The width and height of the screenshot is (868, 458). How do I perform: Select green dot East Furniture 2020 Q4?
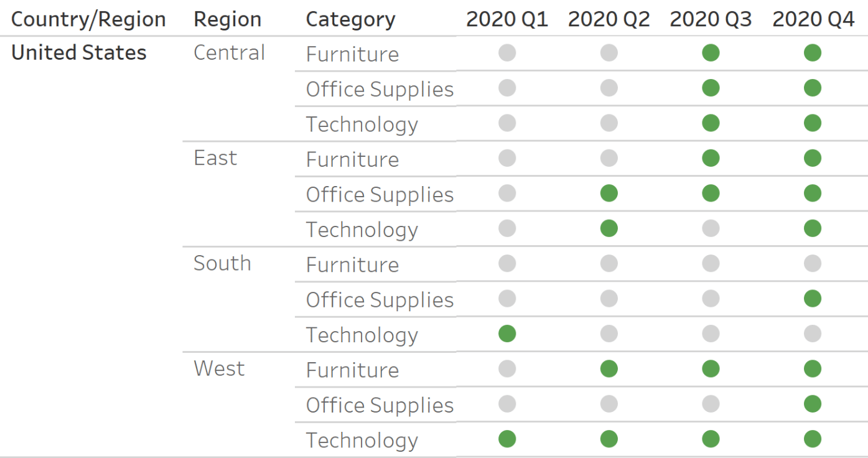coord(813,159)
